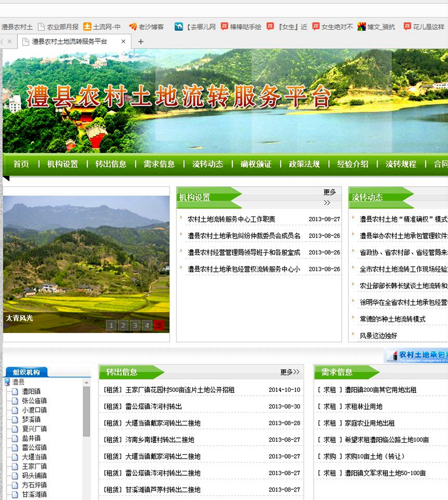Open 甘溪滩镇芦茅村转出二接地 listing

click(163, 489)
